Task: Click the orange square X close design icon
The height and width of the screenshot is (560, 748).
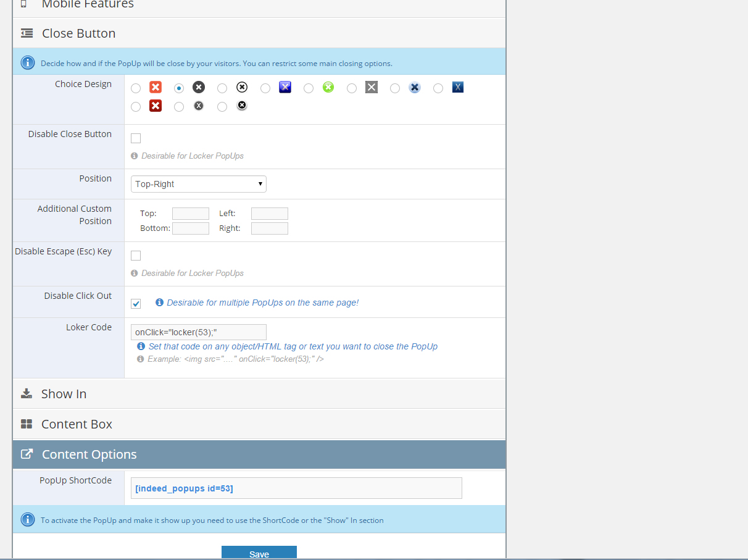Action: click(156, 88)
